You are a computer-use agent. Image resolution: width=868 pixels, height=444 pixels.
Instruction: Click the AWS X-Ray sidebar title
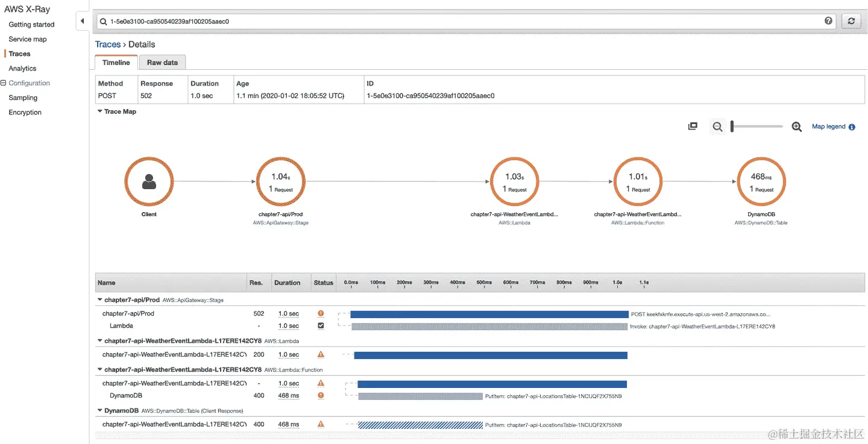27,9
